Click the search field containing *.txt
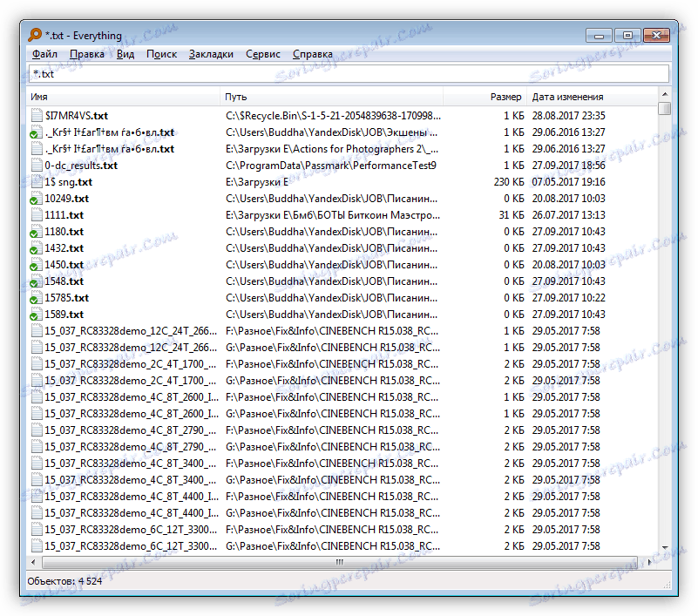698x616 pixels. click(349, 74)
